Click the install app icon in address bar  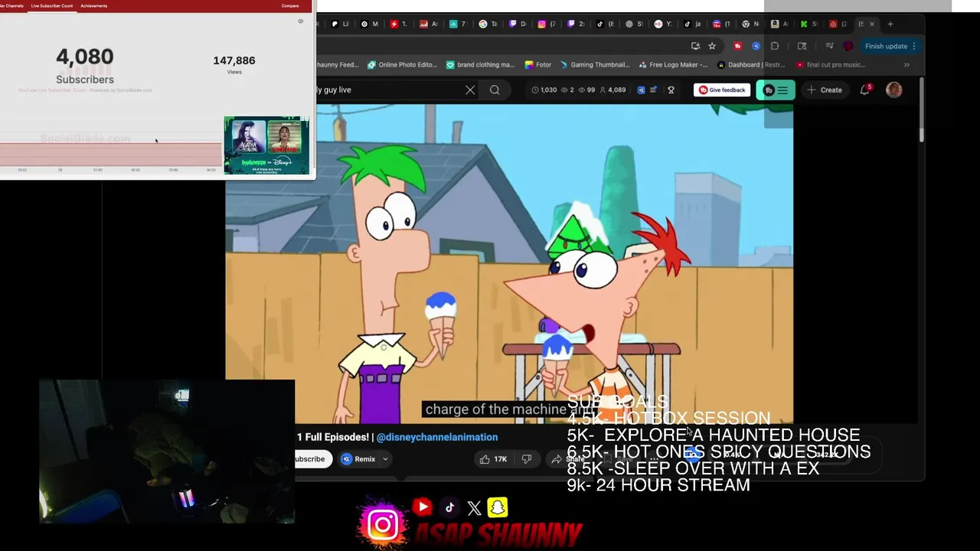(695, 46)
